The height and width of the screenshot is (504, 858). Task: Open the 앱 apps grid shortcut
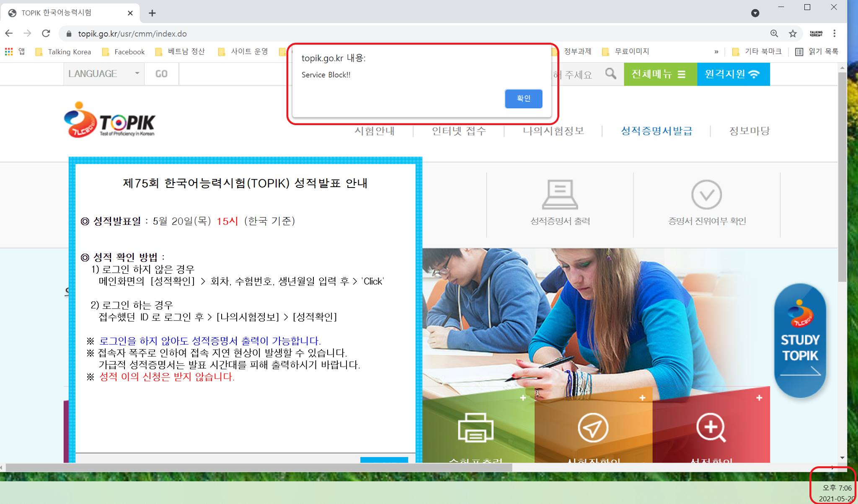pyautogui.click(x=15, y=51)
